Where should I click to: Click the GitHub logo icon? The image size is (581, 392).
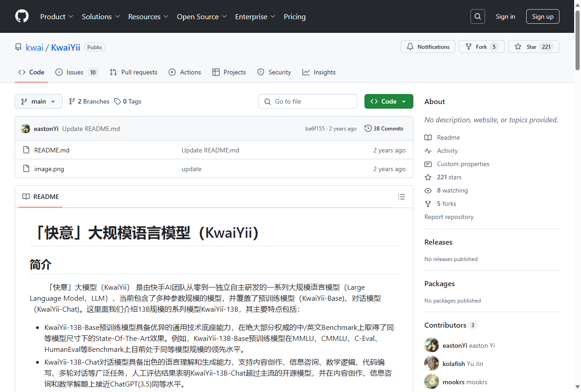click(22, 16)
